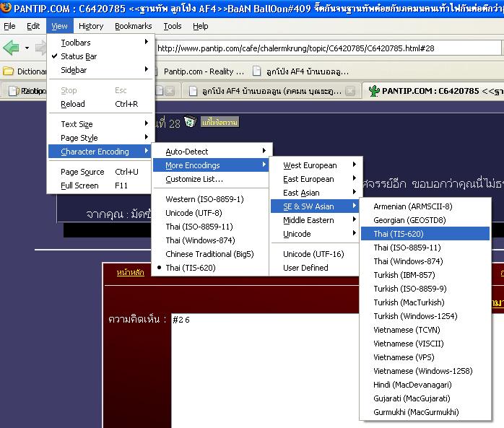504x428 pixels.
Task: Select Turkish (IBM-857) encoding
Action: click(425, 275)
